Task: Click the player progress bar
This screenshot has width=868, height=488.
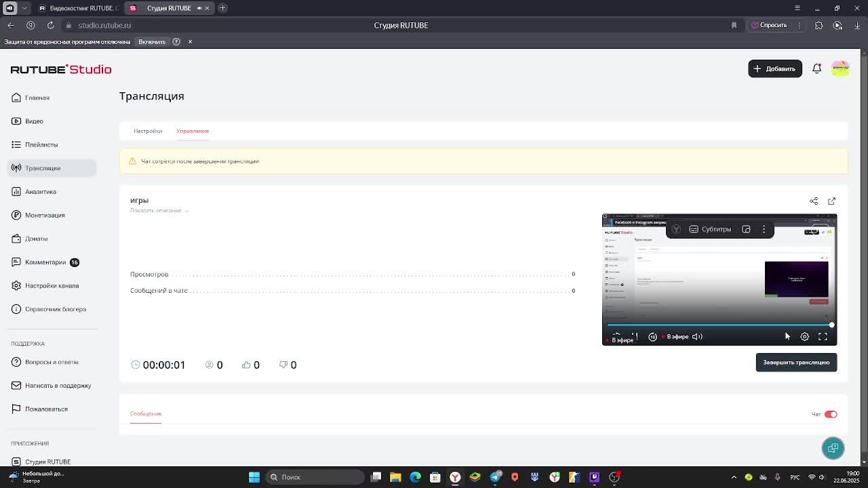Action: click(719, 325)
